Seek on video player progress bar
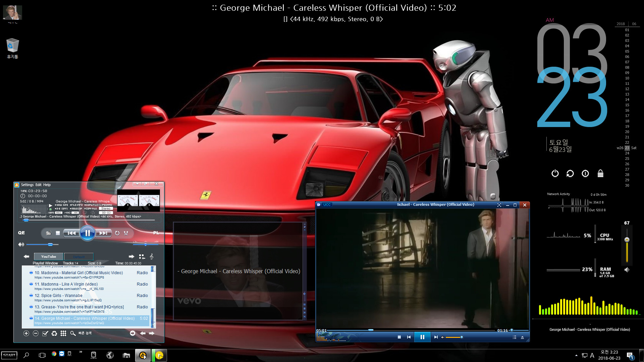 [x=411, y=330]
